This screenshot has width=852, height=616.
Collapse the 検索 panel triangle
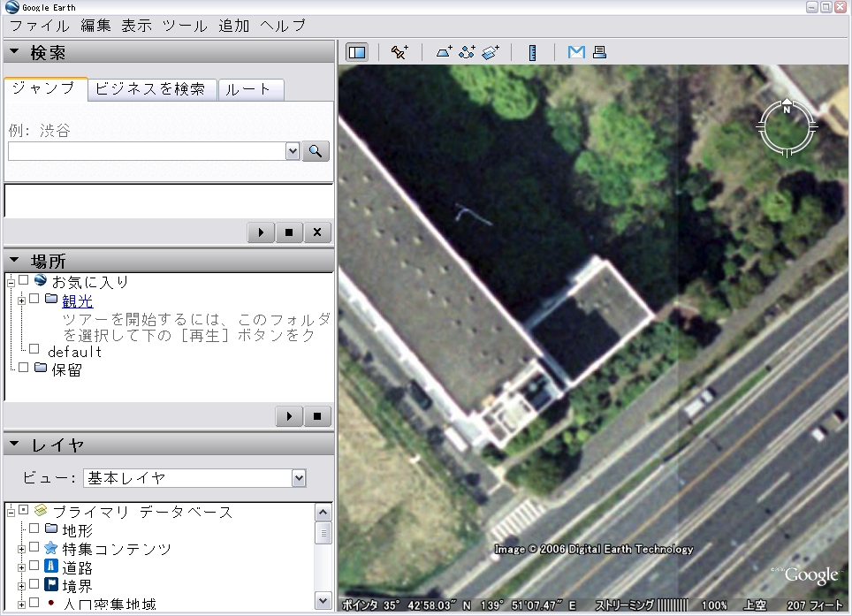15,51
